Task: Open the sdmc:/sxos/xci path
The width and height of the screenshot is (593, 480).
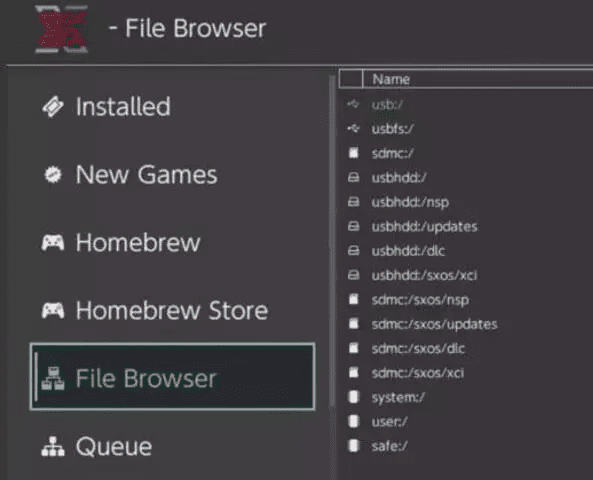Action: pyautogui.click(x=418, y=373)
